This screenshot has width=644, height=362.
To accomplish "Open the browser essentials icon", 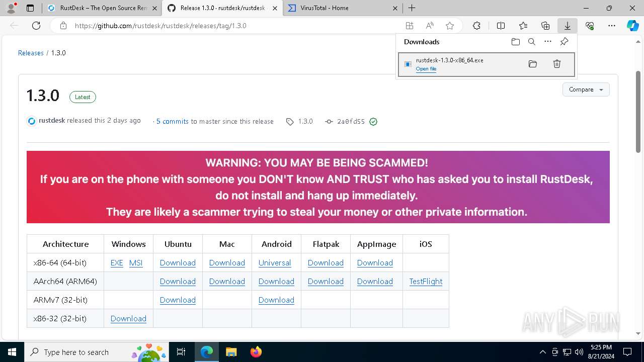I will tap(590, 26).
